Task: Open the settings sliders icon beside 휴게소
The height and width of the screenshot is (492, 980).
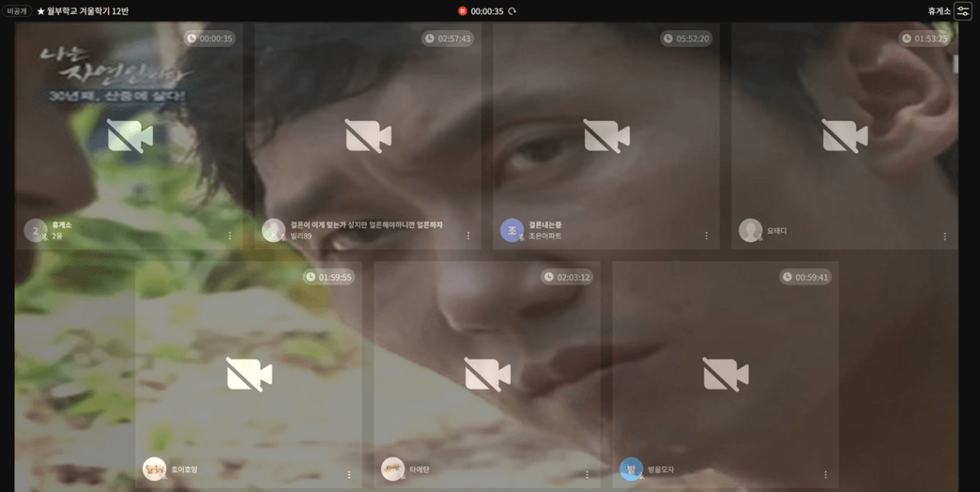Action: [963, 10]
